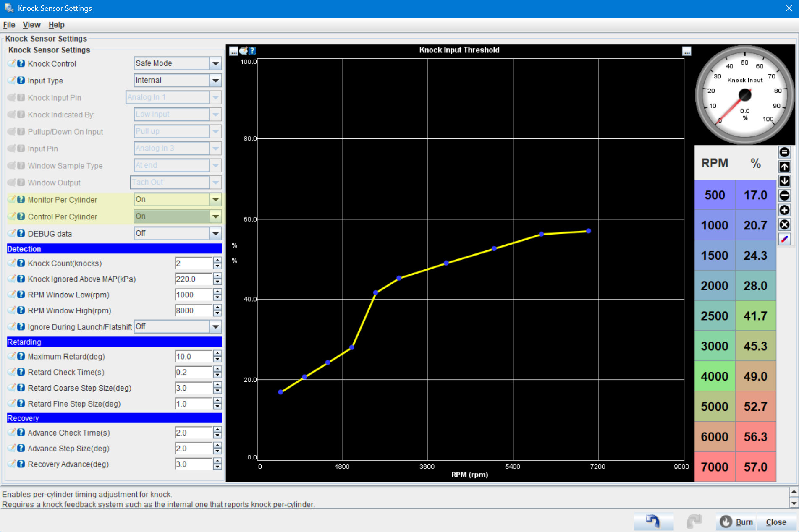Screen dimensions: 799x532
Task: Click the down-arrow decrement icon beside the table
Action: point(784,181)
